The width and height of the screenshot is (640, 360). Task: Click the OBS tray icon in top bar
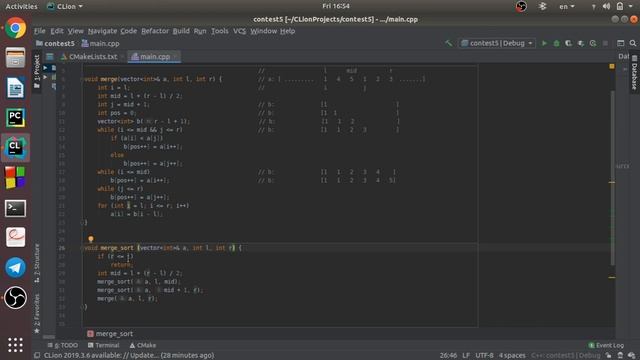pyautogui.click(x=521, y=6)
